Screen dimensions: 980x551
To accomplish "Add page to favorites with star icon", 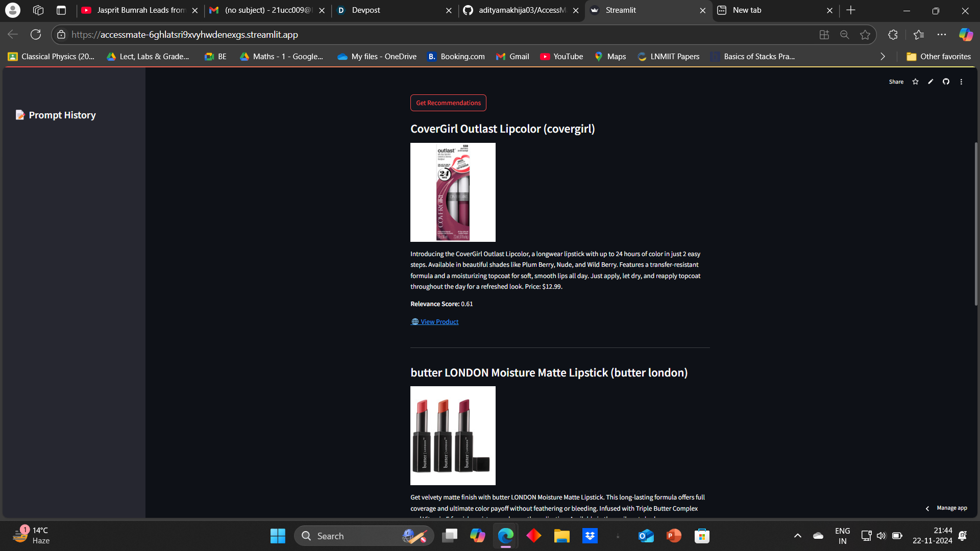I will point(865,35).
